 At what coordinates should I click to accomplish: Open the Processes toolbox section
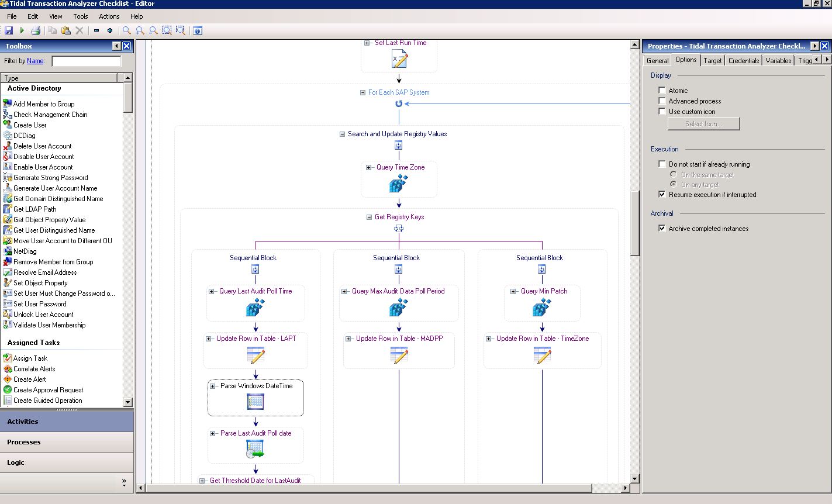pyautogui.click(x=67, y=442)
